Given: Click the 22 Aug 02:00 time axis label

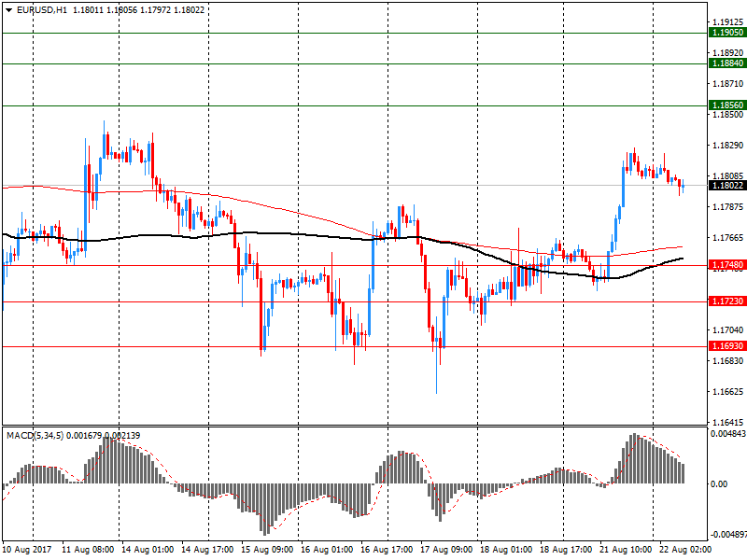Looking at the screenshot, I should pyautogui.click(x=685, y=550).
